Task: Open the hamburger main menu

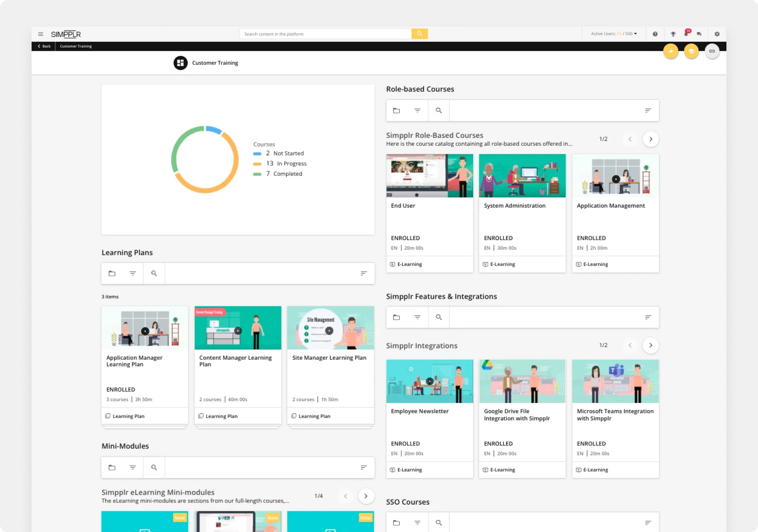Action: click(41, 34)
